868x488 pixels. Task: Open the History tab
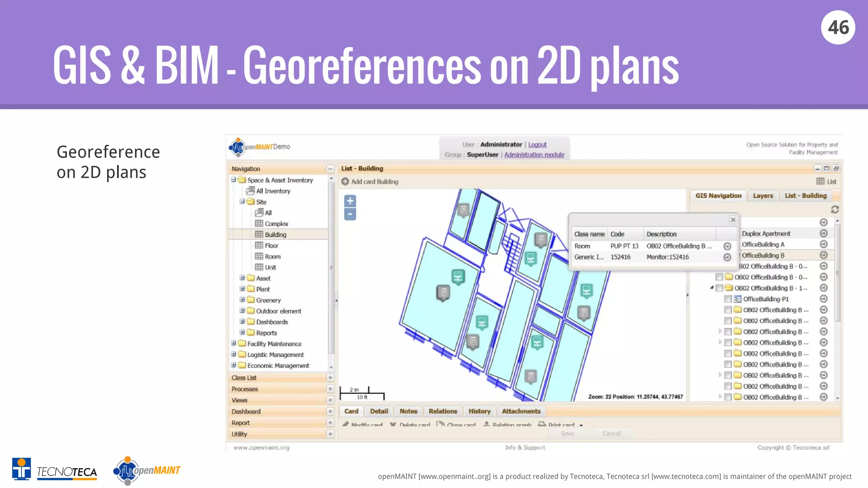tap(479, 411)
